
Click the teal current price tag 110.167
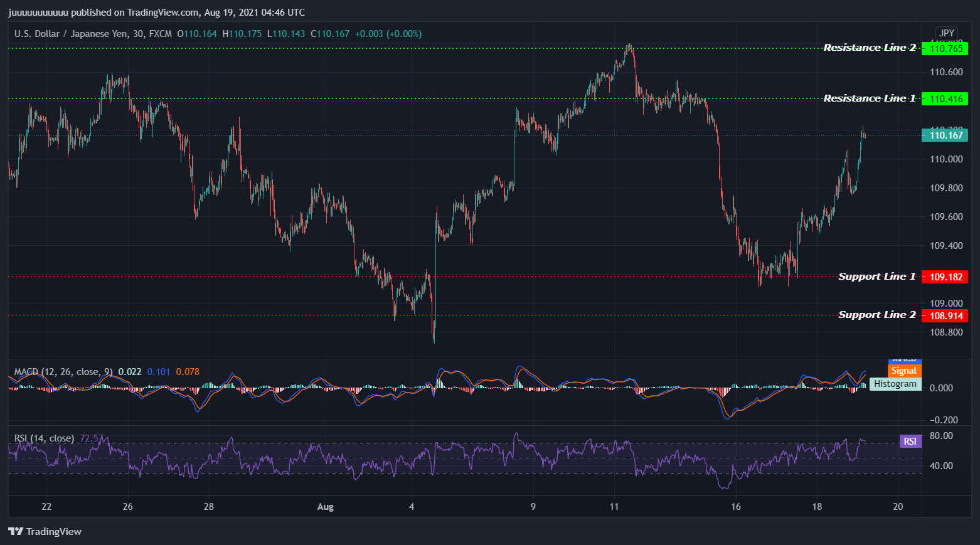click(945, 135)
